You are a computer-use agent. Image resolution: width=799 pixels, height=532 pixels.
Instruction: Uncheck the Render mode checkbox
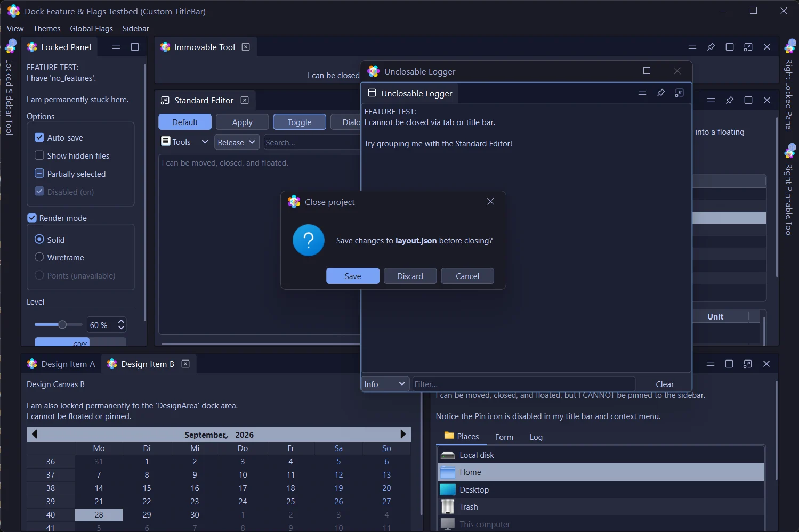(32, 218)
